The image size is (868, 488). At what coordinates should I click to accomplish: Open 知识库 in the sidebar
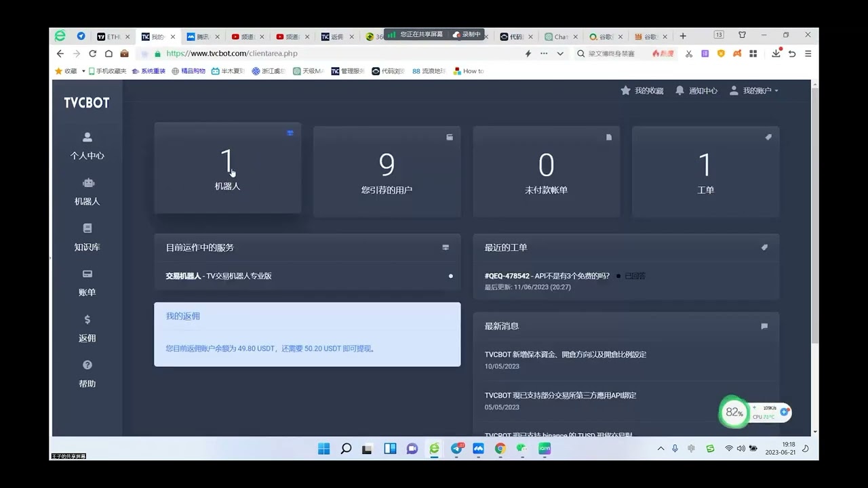87,237
